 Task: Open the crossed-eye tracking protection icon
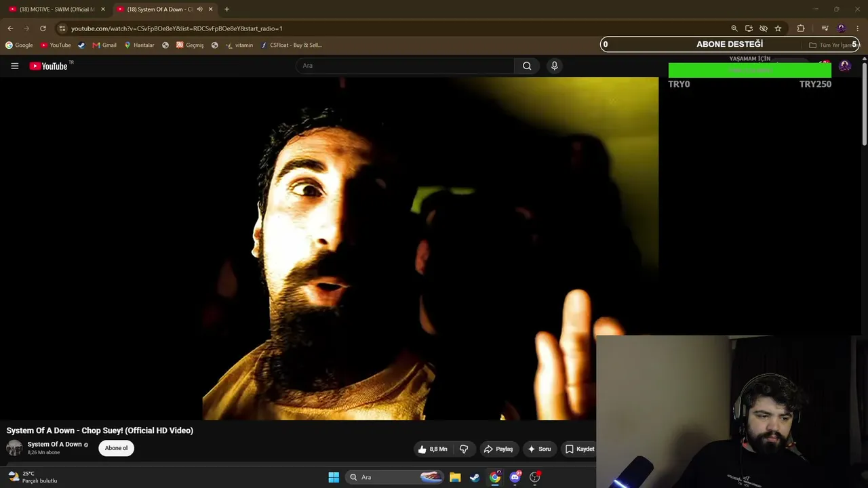point(764,28)
